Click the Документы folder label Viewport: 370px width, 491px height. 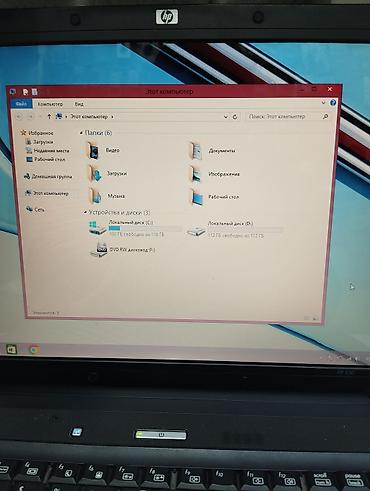point(222,151)
